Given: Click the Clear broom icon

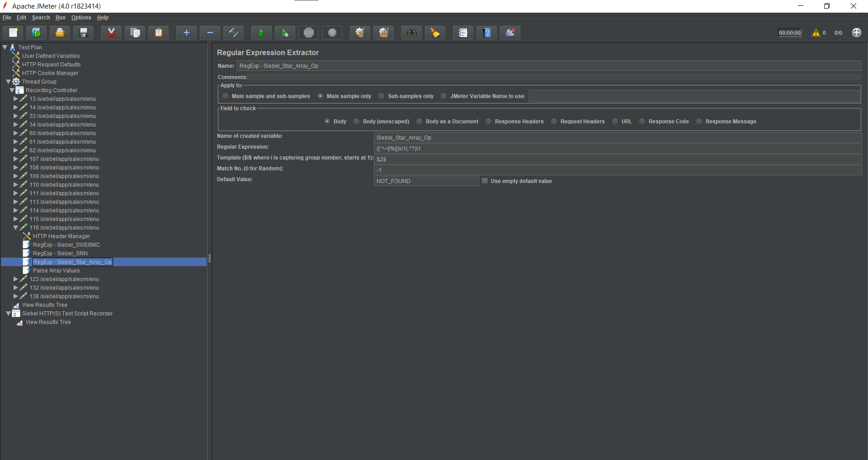Looking at the screenshot, I should (x=360, y=33).
